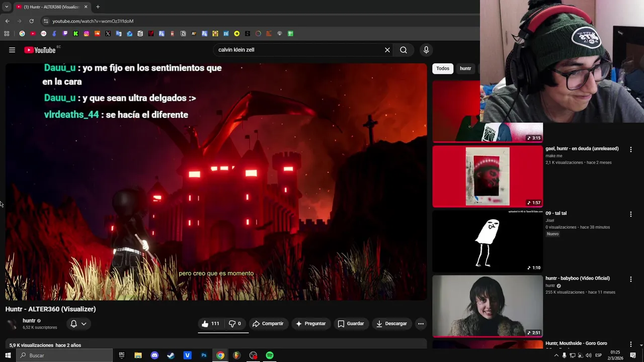The image size is (644, 362).
Task: Clear the search text with X
Action: coord(387,50)
